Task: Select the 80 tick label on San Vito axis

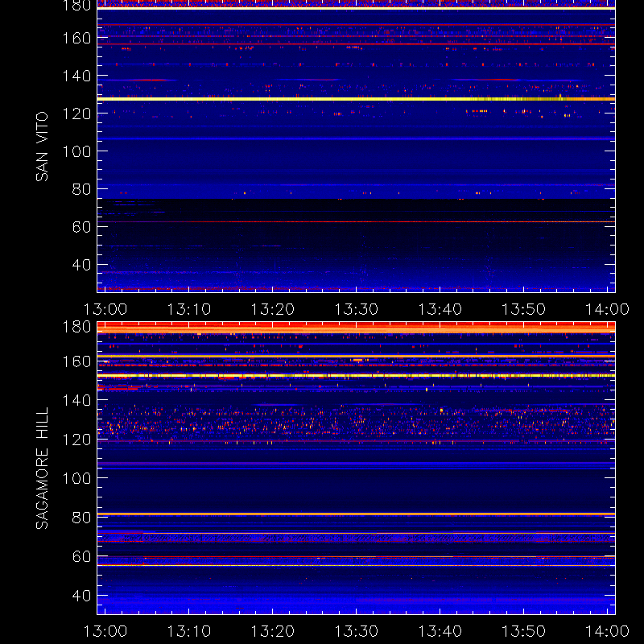Action: pyautogui.click(x=81, y=189)
